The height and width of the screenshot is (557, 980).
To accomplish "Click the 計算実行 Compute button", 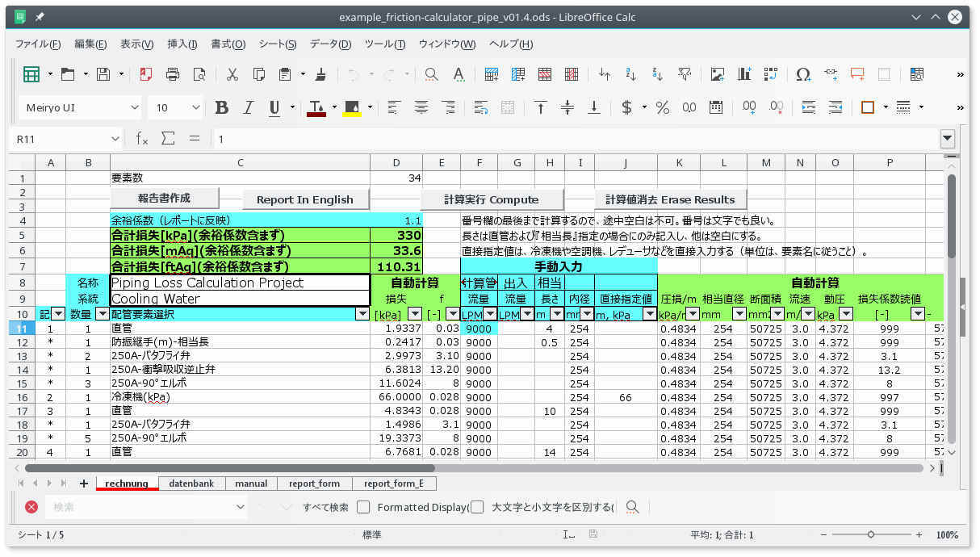I will (491, 199).
